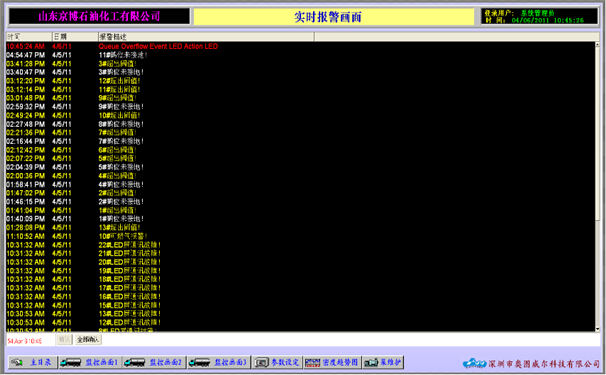
Task: Select the alarm logged at 01:58:41 PM
Action: tap(300, 184)
